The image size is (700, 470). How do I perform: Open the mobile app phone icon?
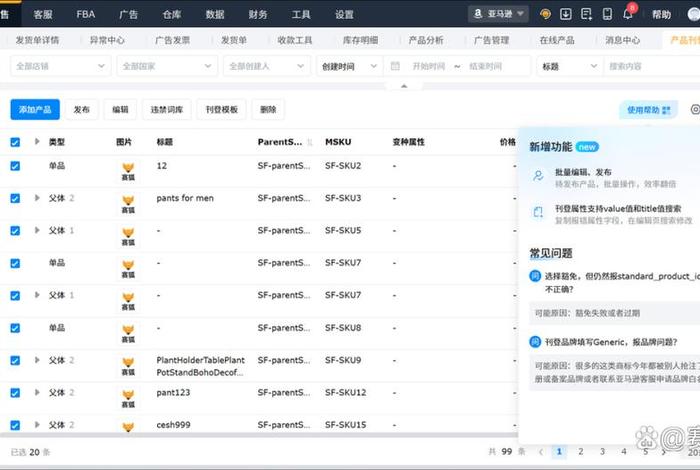tap(607, 14)
